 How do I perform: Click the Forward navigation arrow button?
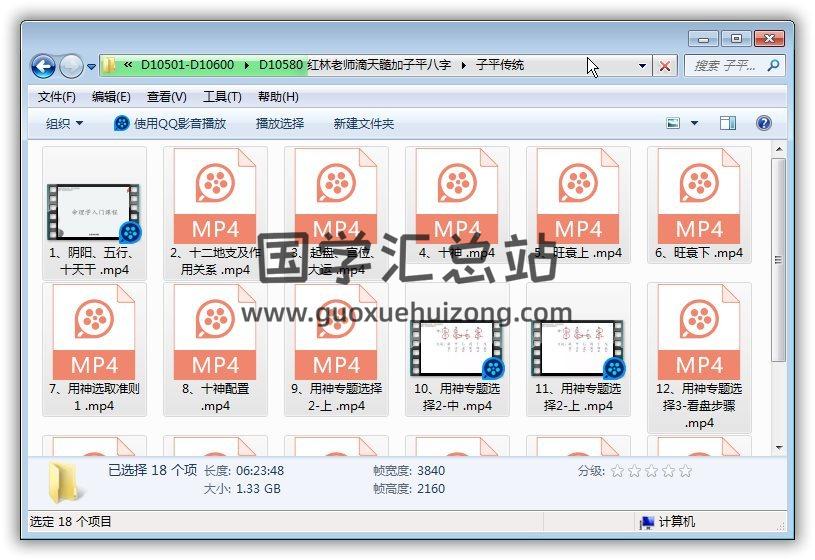71,66
